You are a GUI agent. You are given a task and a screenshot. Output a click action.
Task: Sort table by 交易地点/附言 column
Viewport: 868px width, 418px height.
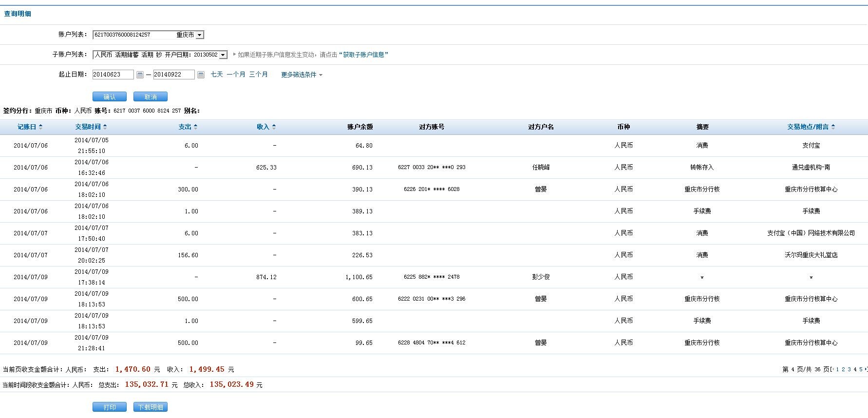811,127
